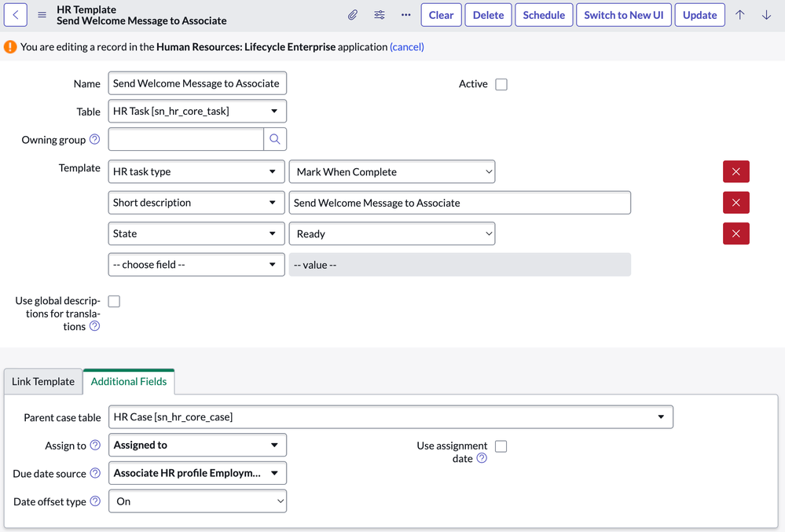Viewport: 785px width, 532px height.
Task: Focus the Name input field
Action: pos(197,83)
